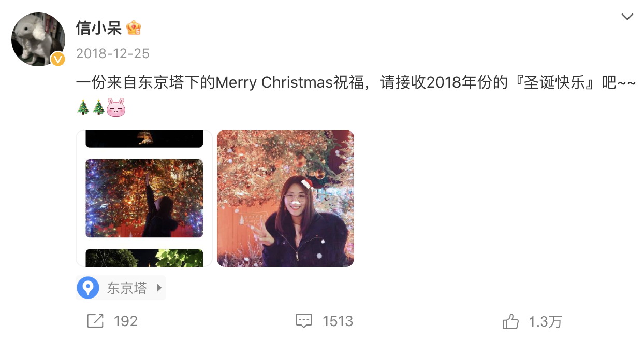Expand the post options chevron menu
Image resolution: width=644 pixels, height=339 pixels.
click(x=627, y=17)
